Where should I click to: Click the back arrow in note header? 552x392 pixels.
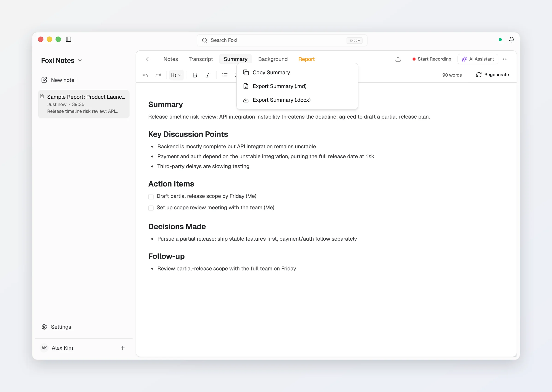point(148,59)
